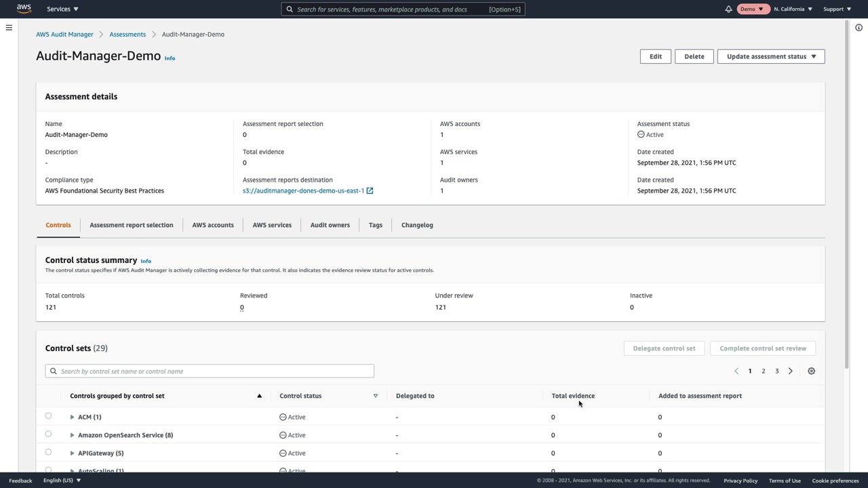Screen dimensions: 868x488
Task: Focus the top AWS services search box
Action: [x=403, y=9]
